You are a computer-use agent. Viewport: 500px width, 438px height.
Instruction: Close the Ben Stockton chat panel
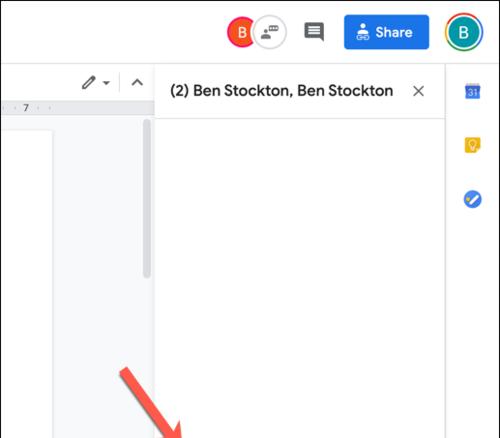coord(418,91)
